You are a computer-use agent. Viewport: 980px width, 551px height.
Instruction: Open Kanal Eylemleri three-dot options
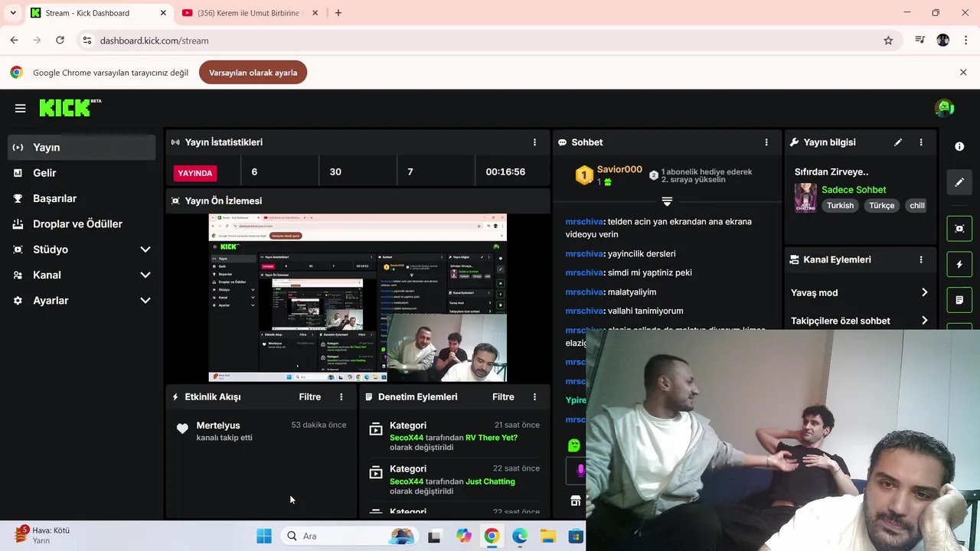click(x=921, y=259)
